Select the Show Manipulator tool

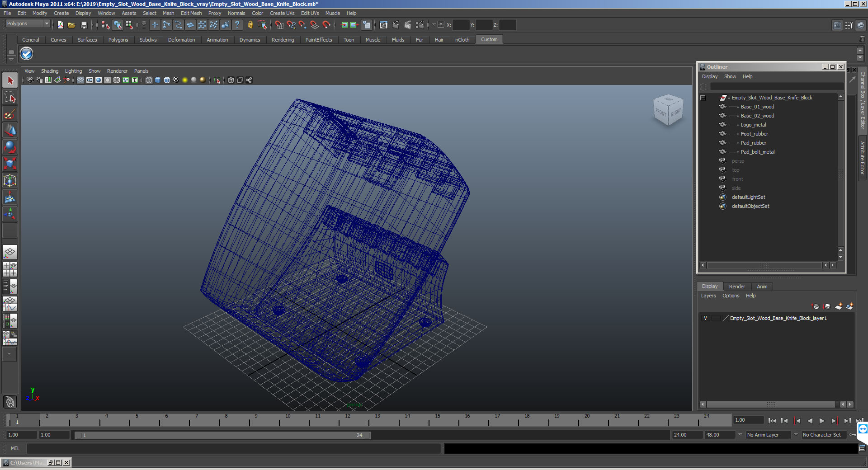point(10,214)
